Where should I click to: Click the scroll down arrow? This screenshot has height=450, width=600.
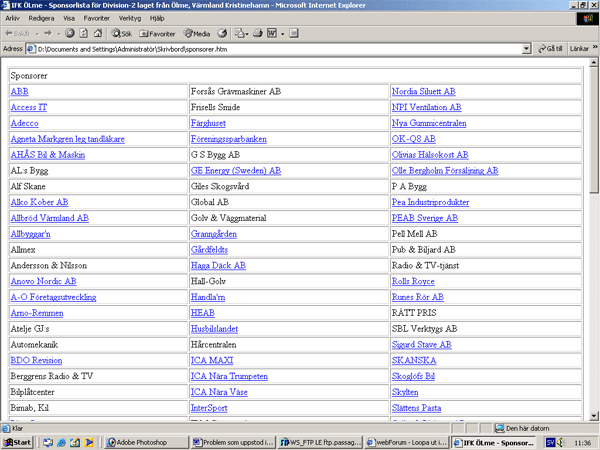coord(594,416)
